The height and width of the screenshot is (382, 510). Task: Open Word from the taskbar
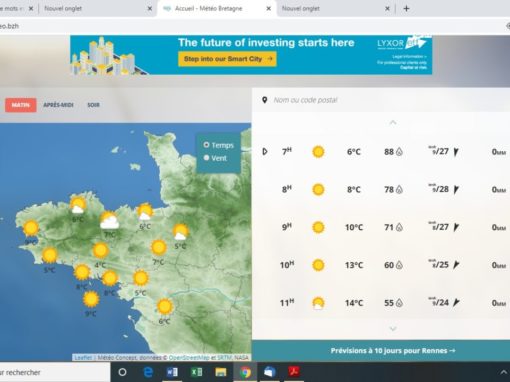coord(172,372)
